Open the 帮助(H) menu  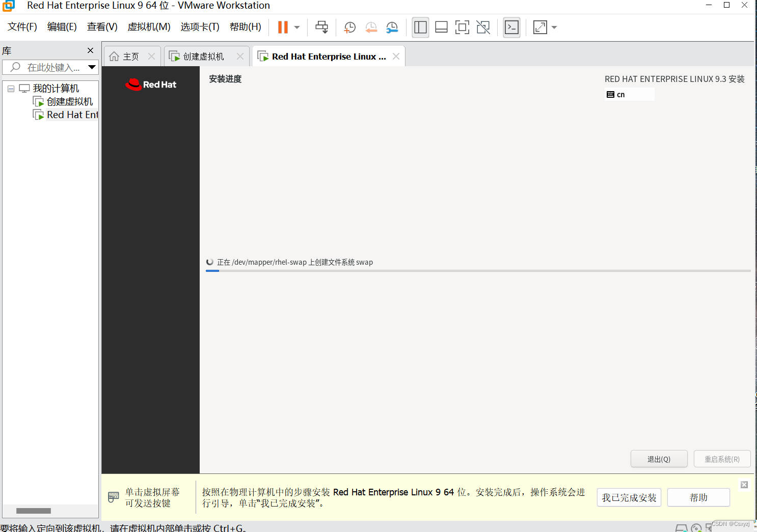(246, 27)
